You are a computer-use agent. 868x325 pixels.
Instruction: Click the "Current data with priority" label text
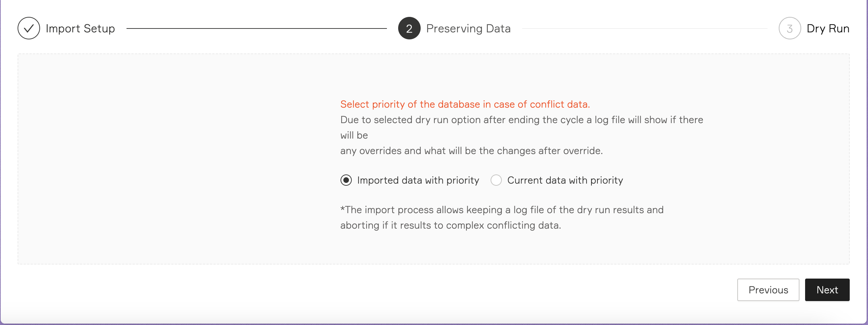pyautogui.click(x=565, y=180)
